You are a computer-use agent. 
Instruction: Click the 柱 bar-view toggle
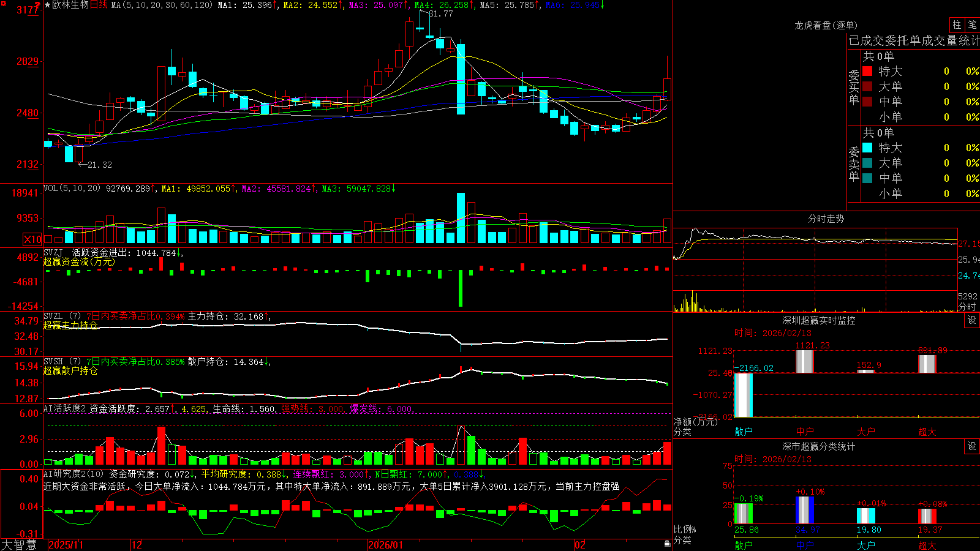click(957, 24)
